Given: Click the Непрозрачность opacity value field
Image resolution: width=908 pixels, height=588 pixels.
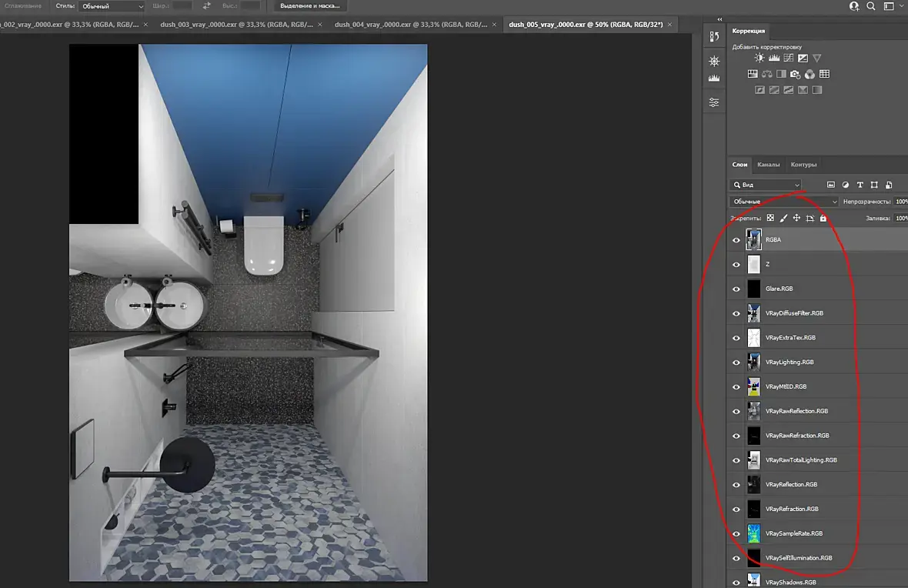Looking at the screenshot, I should (x=900, y=202).
